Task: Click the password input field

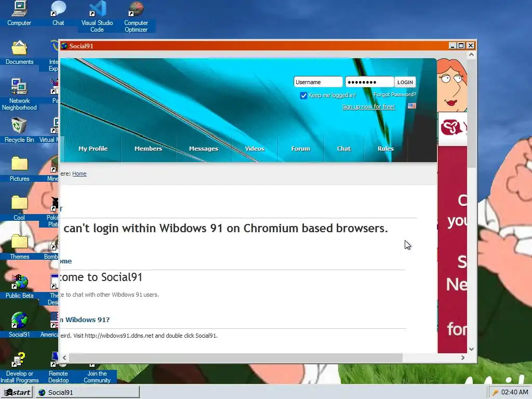Action: [x=369, y=82]
